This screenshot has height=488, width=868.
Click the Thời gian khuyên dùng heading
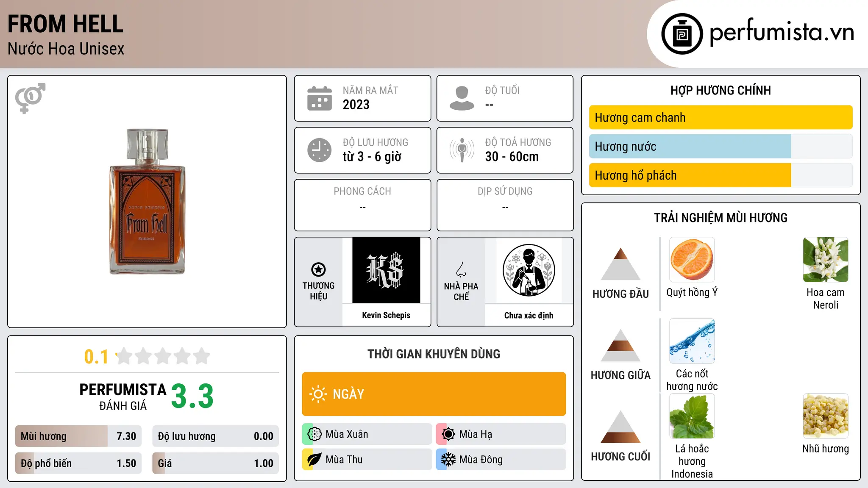tap(434, 354)
